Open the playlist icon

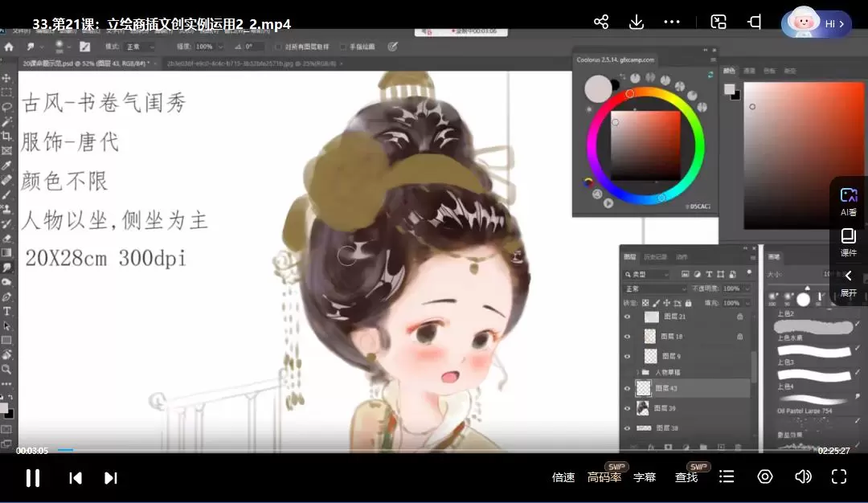(x=727, y=476)
